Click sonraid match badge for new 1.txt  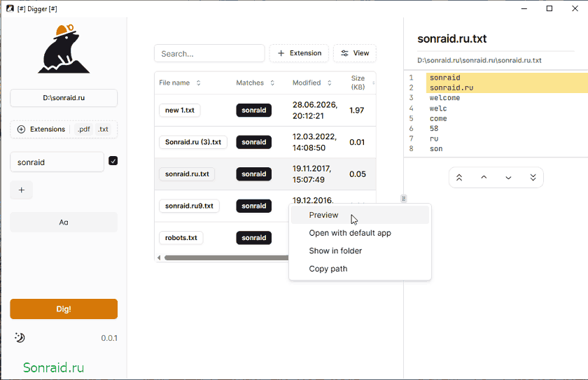pos(254,110)
